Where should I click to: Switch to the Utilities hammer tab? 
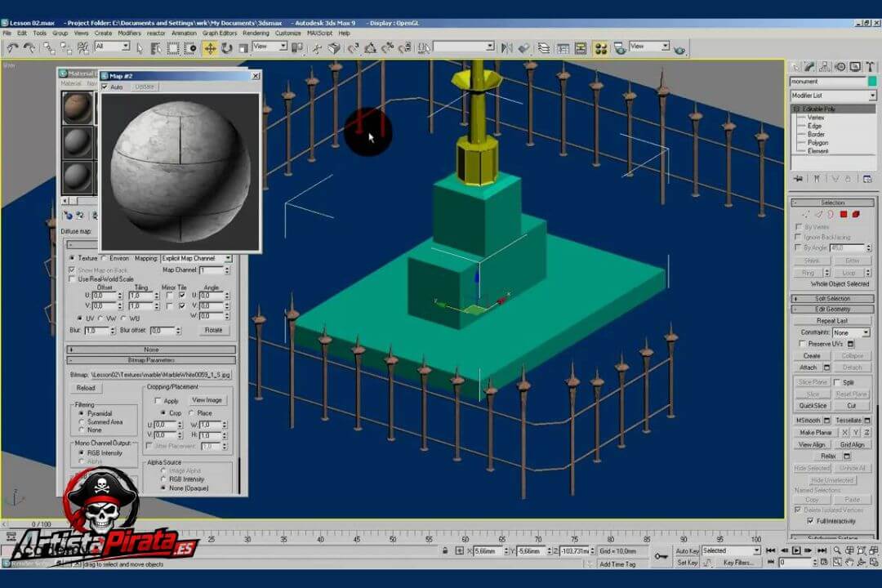870,67
